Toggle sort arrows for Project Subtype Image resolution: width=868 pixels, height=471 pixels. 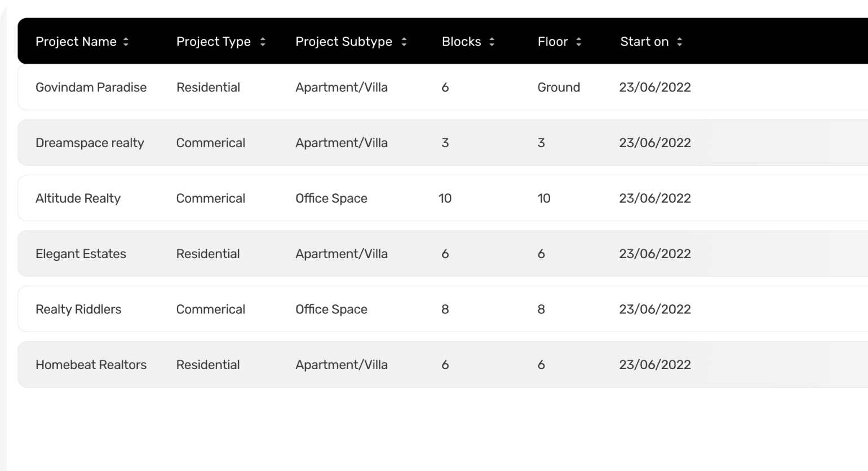(404, 42)
